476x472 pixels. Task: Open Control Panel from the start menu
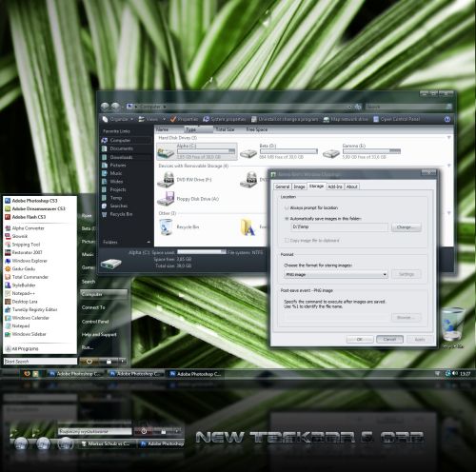click(95, 322)
